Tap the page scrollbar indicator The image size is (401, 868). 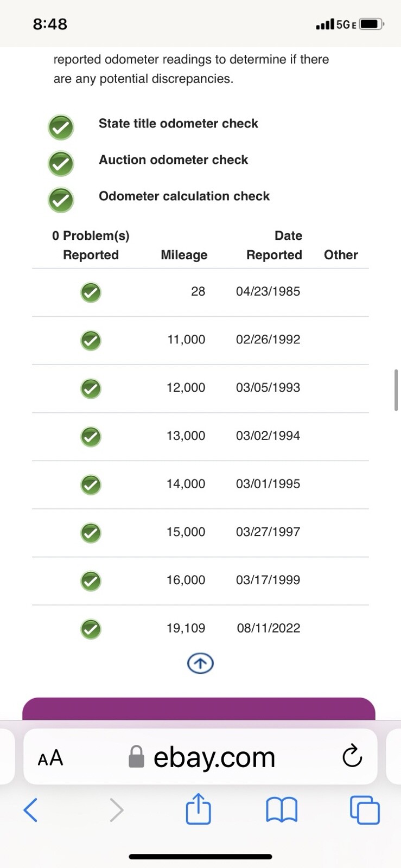coord(396,390)
